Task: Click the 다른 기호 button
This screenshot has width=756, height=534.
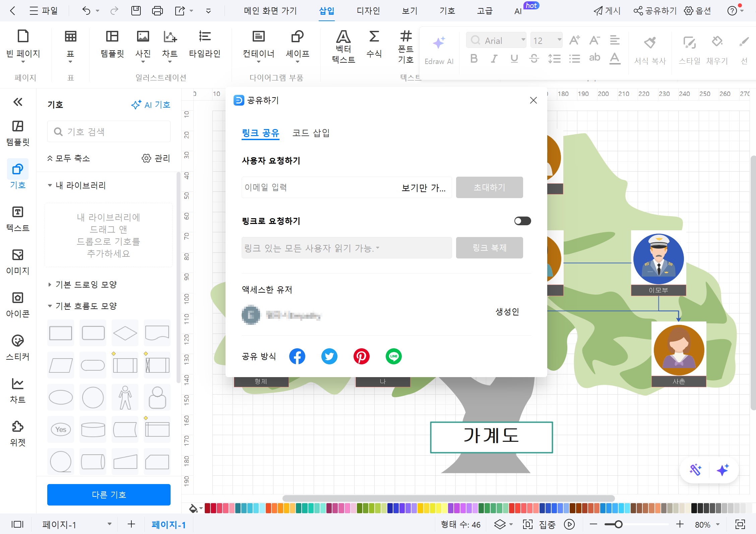Action: click(109, 494)
